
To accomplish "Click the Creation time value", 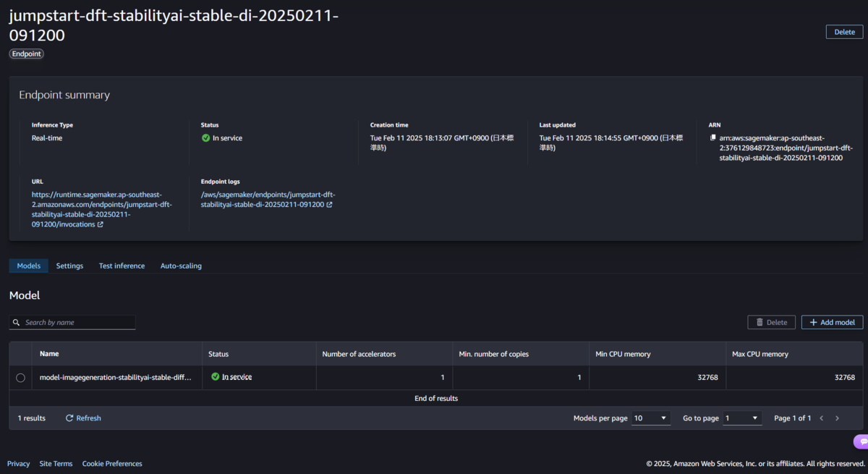I will (x=443, y=143).
